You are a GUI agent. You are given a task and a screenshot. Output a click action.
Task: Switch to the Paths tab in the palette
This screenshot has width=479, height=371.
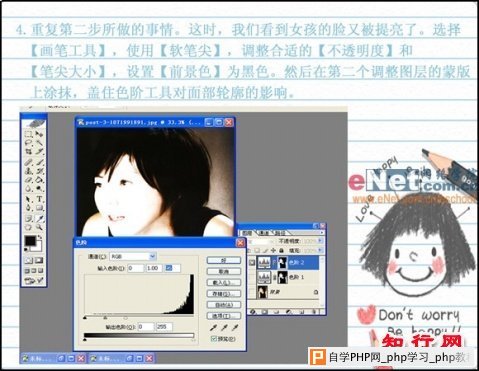(x=280, y=233)
